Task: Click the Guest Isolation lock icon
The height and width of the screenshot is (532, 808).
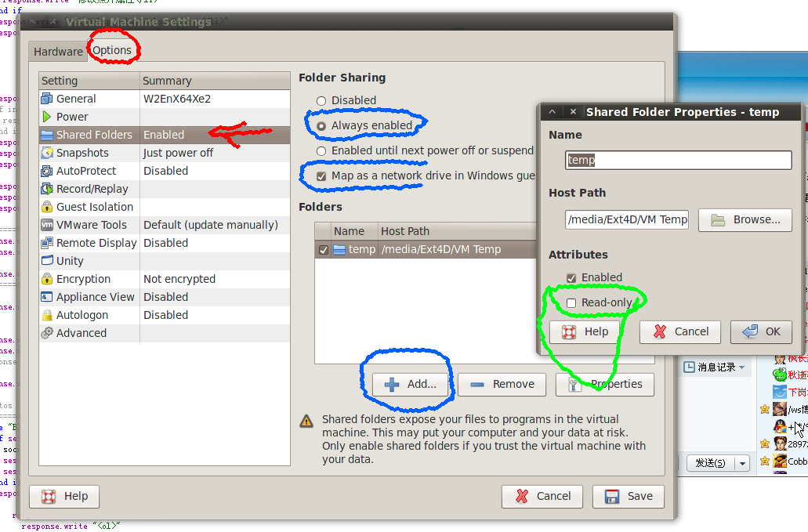Action: click(x=47, y=207)
